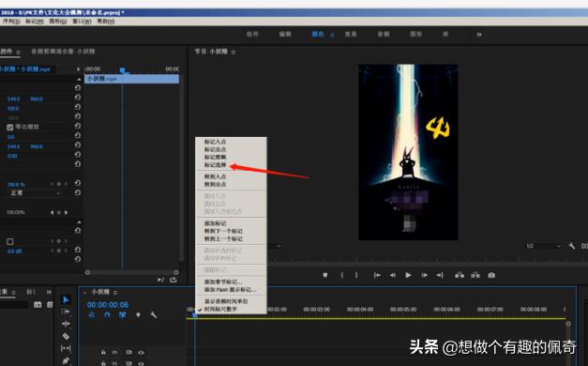Open timeline display settings wrench

click(x=154, y=315)
